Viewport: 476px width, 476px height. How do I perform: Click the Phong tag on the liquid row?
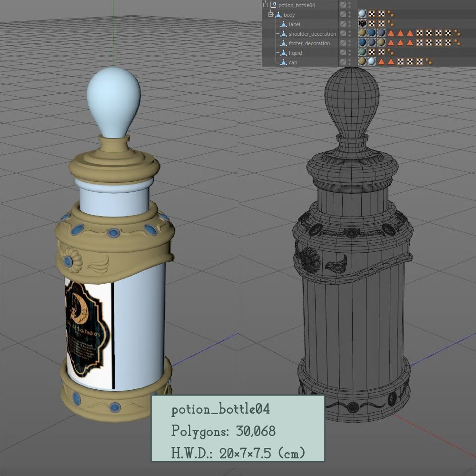pyautogui.click(x=391, y=52)
